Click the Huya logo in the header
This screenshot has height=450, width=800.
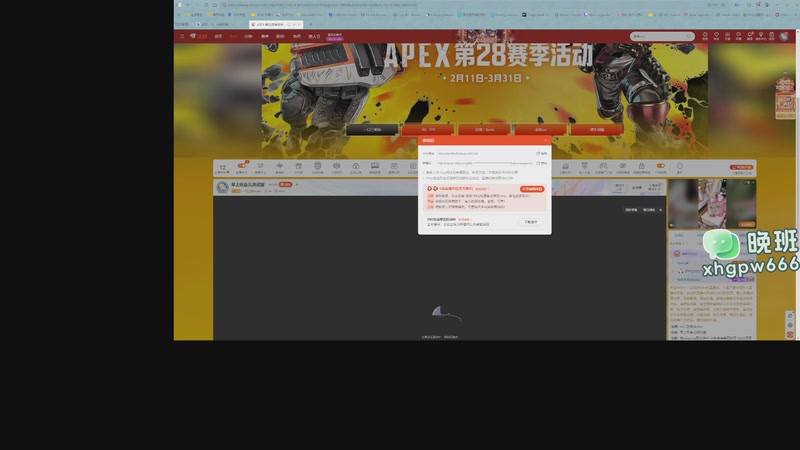point(199,36)
